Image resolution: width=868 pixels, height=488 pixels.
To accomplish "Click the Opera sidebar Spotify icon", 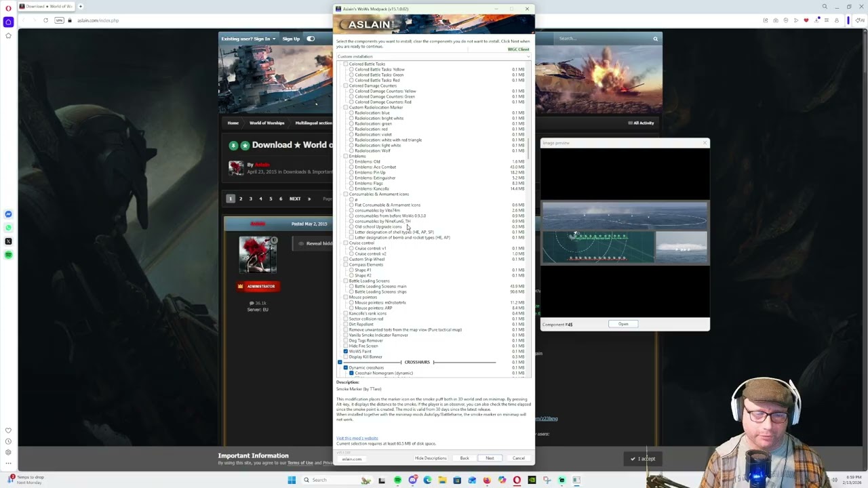I will pyautogui.click(x=8, y=255).
